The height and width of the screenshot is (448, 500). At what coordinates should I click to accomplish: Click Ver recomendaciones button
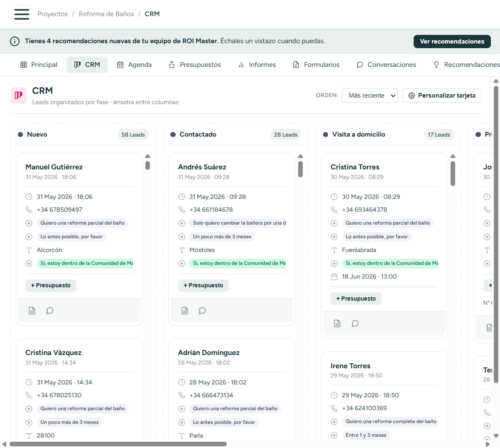[x=452, y=42]
